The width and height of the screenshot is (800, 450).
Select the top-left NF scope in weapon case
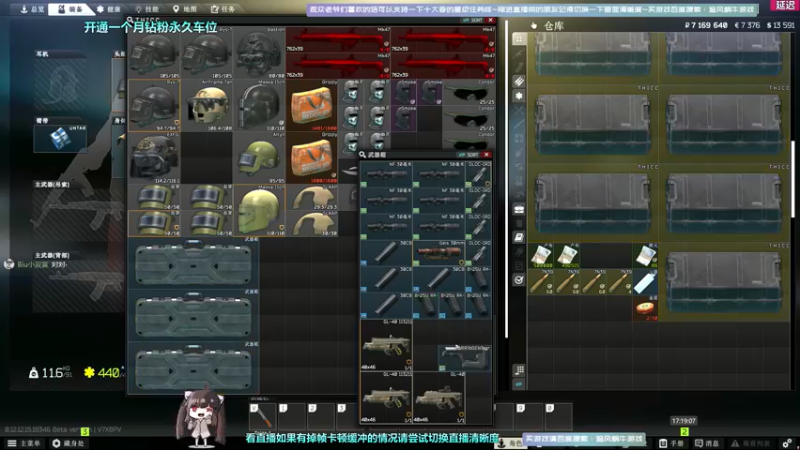[386, 174]
